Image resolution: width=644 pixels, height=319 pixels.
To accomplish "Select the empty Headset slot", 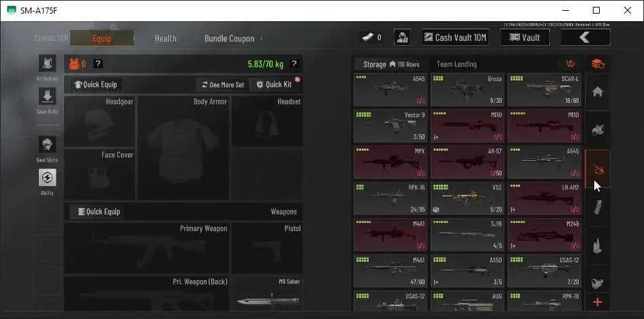I will click(x=267, y=121).
